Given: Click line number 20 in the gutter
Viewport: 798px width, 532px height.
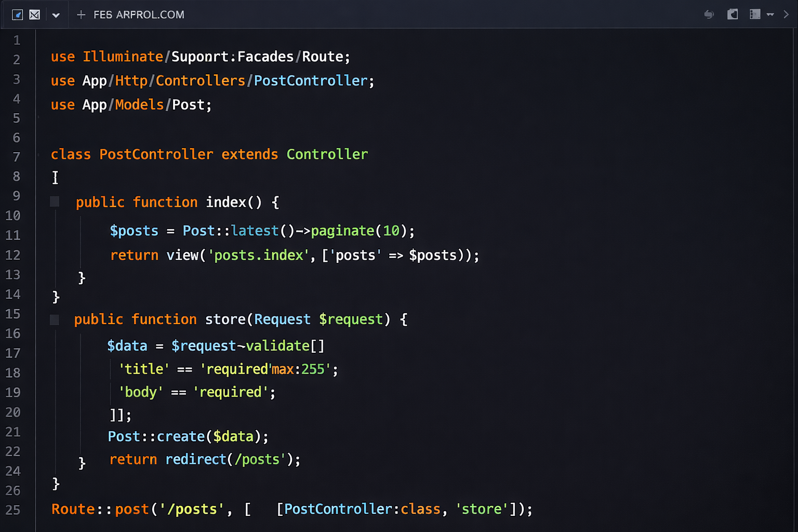Looking at the screenshot, I should [13, 412].
